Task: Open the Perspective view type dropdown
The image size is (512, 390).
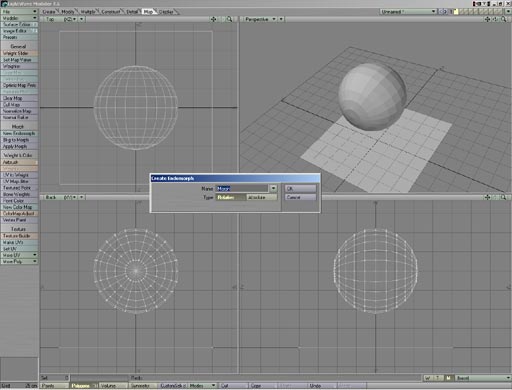Action: coord(260,19)
